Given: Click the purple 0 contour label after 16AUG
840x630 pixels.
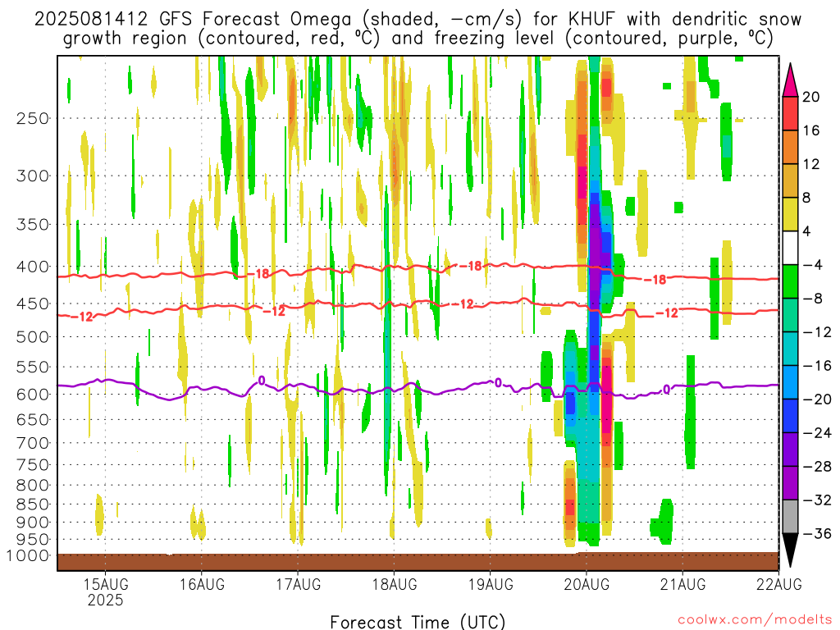Looking at the screenshot, I should click(x=262, y=381).
